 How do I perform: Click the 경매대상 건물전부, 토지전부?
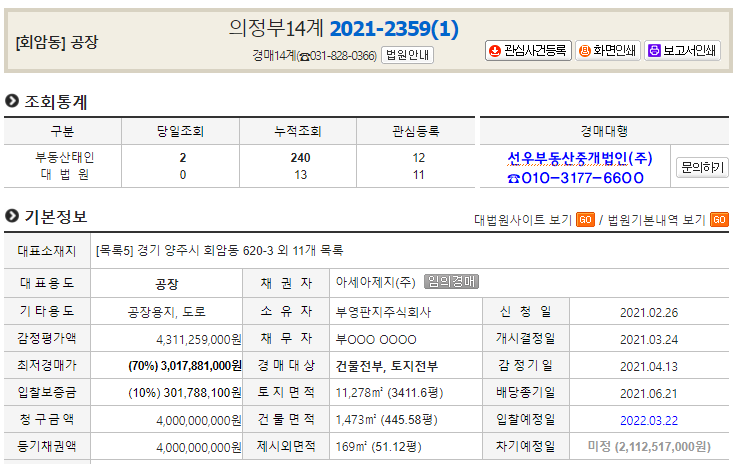tap(387, 366)
